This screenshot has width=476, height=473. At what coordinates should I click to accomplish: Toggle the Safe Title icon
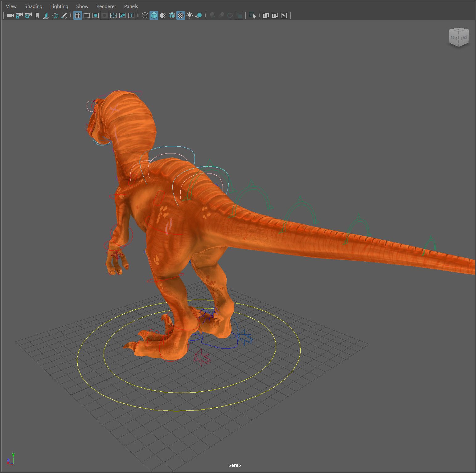point(131,15)
